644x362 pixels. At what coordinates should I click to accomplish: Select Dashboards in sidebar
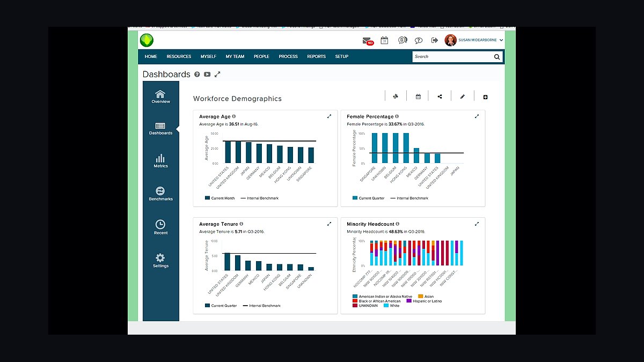pos(160,129)
